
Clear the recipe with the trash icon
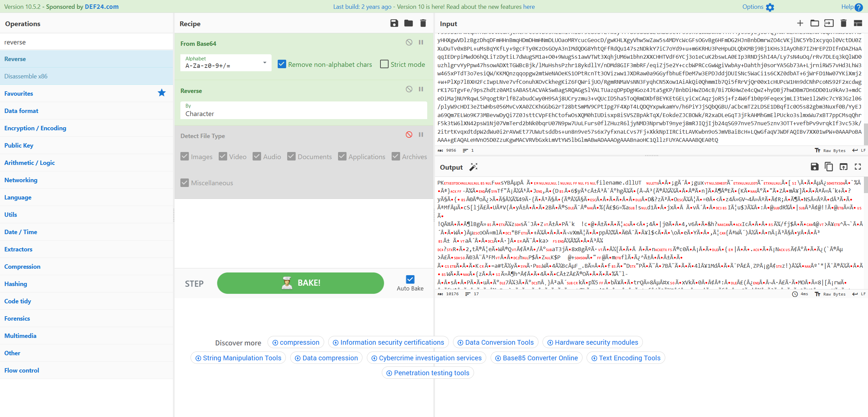click(423, 23)
